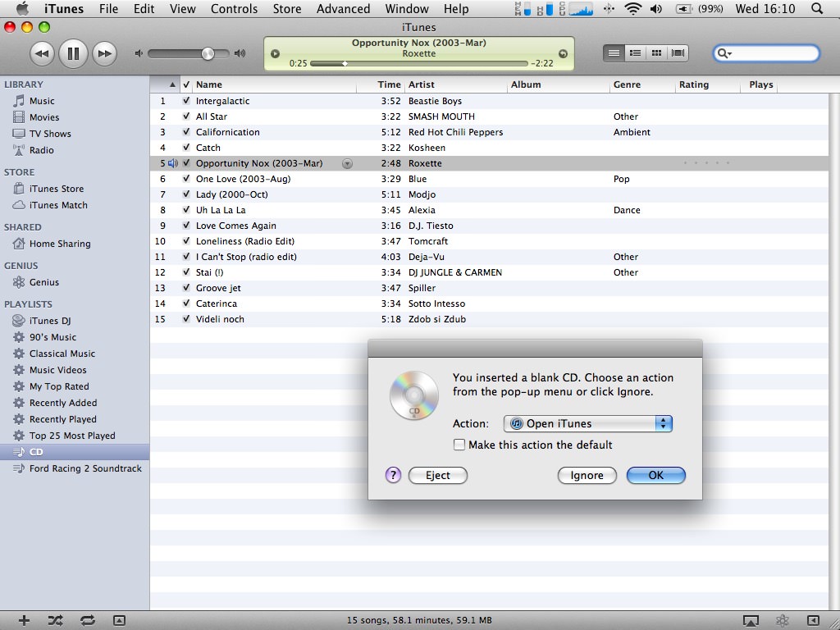840x630 pixels.
Task: Pause the currently playing song
Action: coord(73,53)
